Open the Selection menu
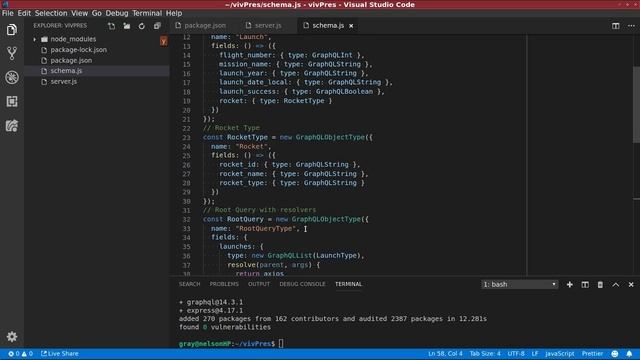The height and width of the screenshot is (360, 640). pos(51,13)
